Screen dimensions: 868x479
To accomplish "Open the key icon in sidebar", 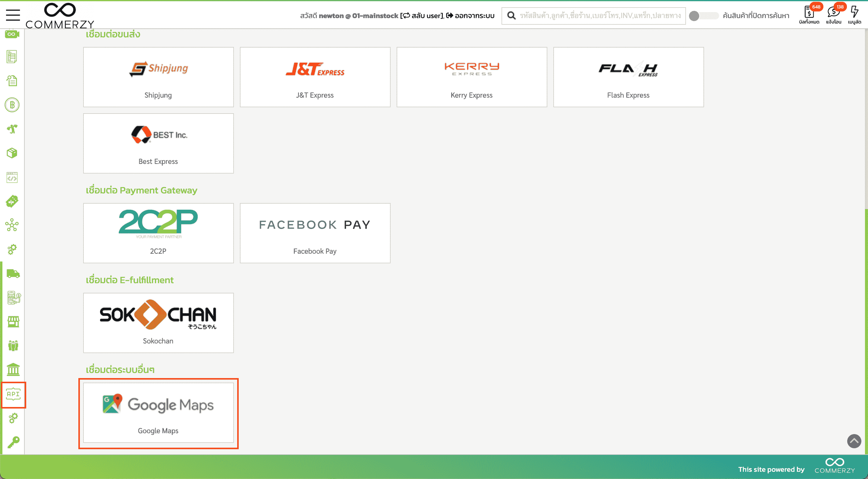I will tap(14, 442).
